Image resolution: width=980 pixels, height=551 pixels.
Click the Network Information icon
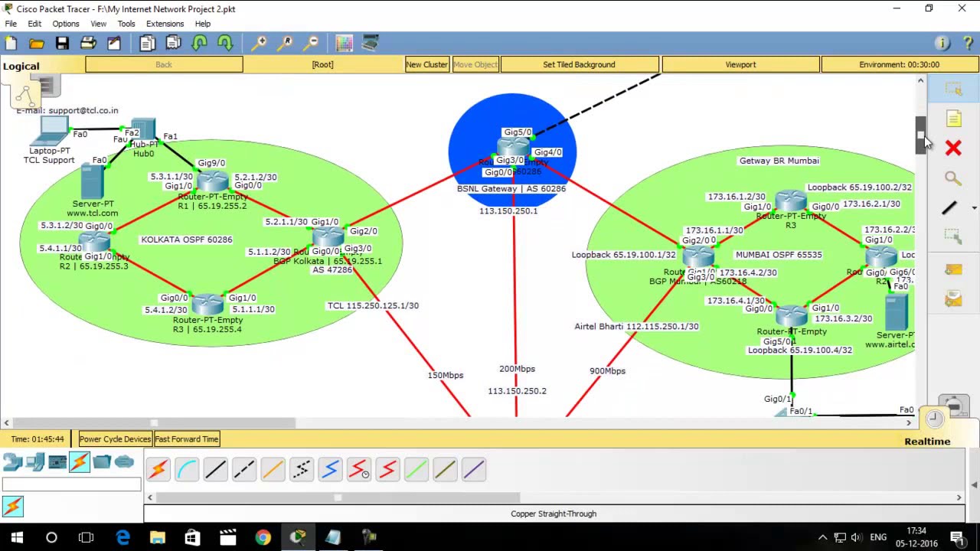pyautogui.click(x=942, y=44)
